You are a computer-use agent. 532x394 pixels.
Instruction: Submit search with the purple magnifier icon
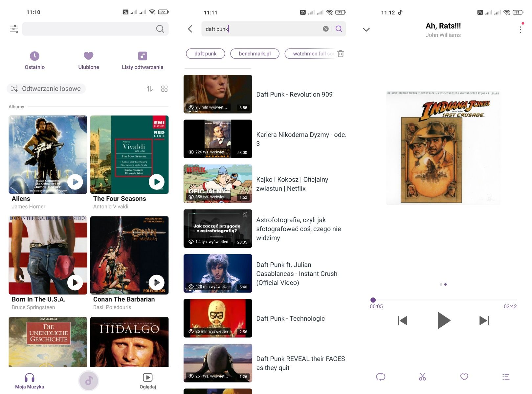339,29
